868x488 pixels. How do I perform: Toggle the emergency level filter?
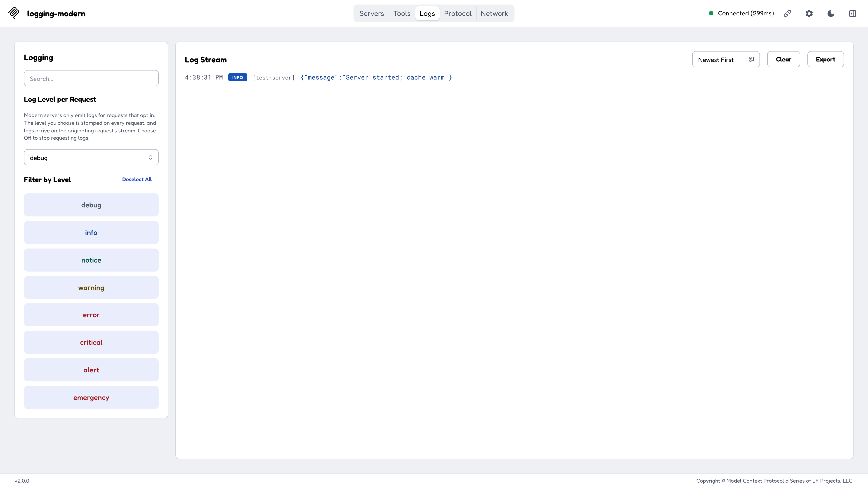pos(91,397)
